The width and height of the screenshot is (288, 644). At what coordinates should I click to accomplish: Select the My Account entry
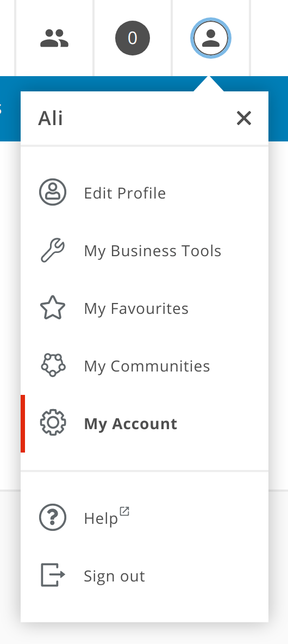pyautogui.click(x=145, y=424)
